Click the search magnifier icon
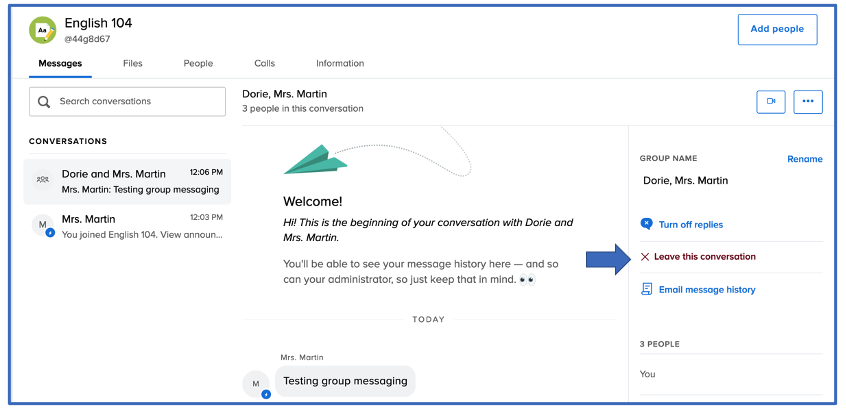 [x=44, y=102]
